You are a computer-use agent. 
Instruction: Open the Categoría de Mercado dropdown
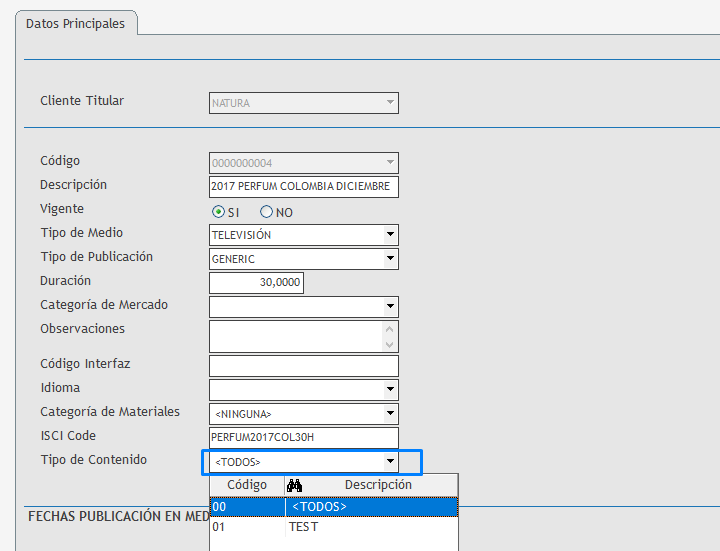[x=390, y=307]
